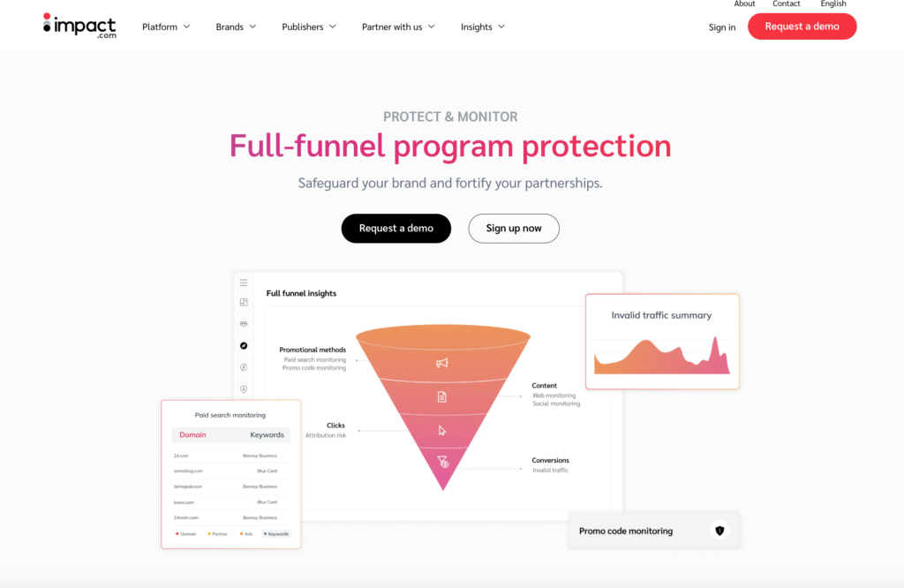Viewport: 904px width, 588px height.
Task: Open the Publishers navigation menu
Action: pyautogui.click(x=309, y=26)
